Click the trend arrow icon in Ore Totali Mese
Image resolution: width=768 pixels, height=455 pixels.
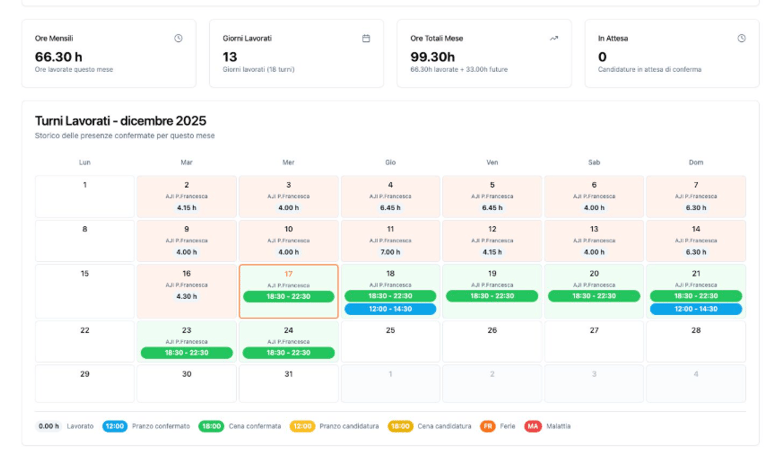pyautogui.click(x=554, y=38)
